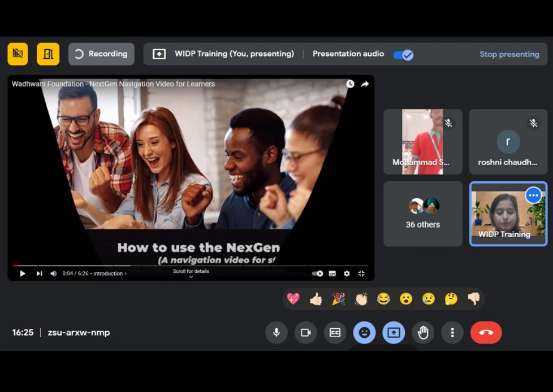Click the Watch later clock icon on video
Screen dimensions: 553x392
(350, 84)
